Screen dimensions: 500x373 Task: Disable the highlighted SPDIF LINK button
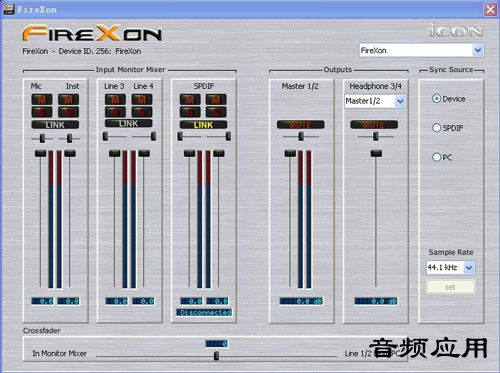(x=203, y=125)
